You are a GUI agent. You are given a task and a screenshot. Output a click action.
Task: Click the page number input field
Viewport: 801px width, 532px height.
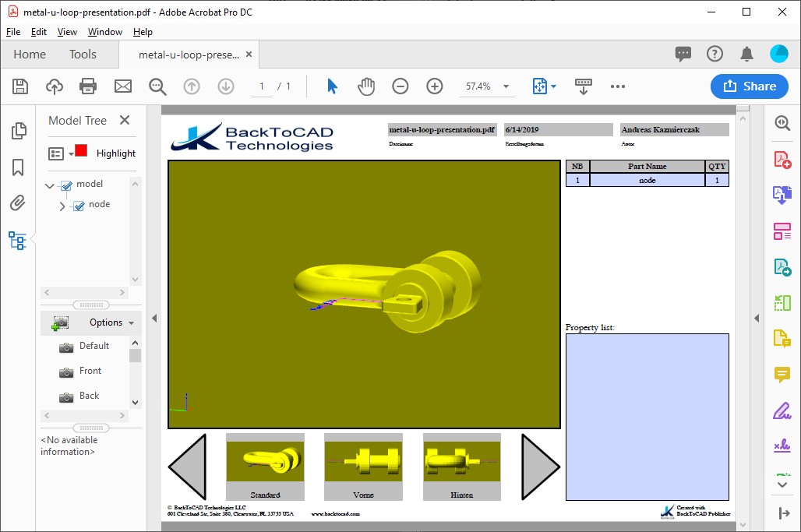point(262,86)
